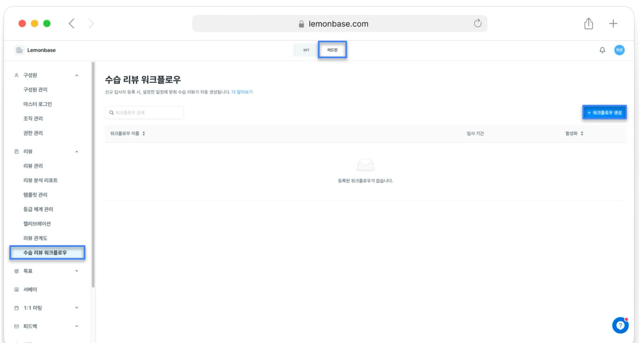Collapse the 구성원 section
This screenshot has height=347, width=644.
[x=77, y=75]
